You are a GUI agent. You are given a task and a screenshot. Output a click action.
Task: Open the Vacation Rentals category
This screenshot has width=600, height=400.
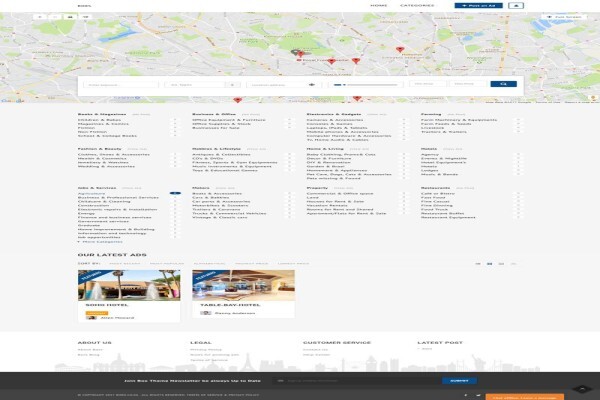click(326, 206)
